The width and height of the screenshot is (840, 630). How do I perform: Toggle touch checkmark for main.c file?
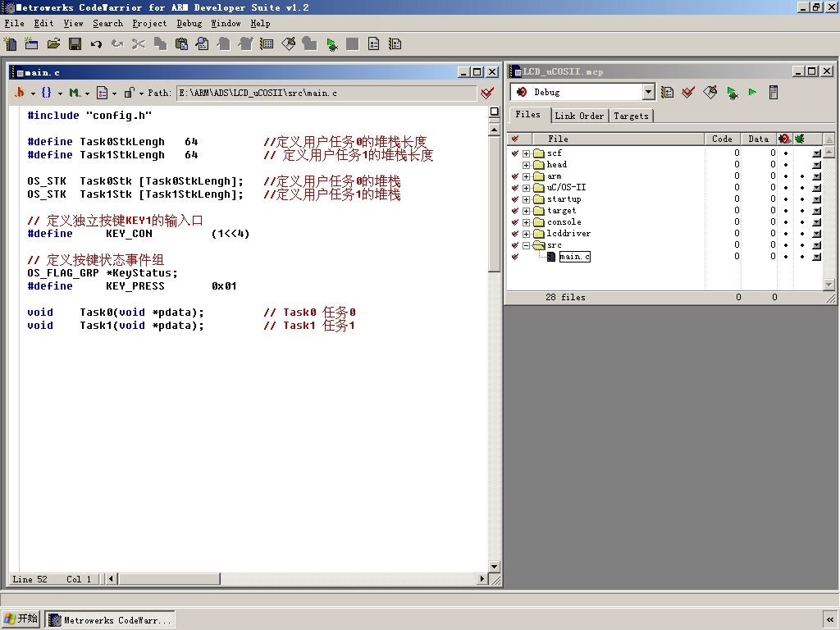point(515,257)
